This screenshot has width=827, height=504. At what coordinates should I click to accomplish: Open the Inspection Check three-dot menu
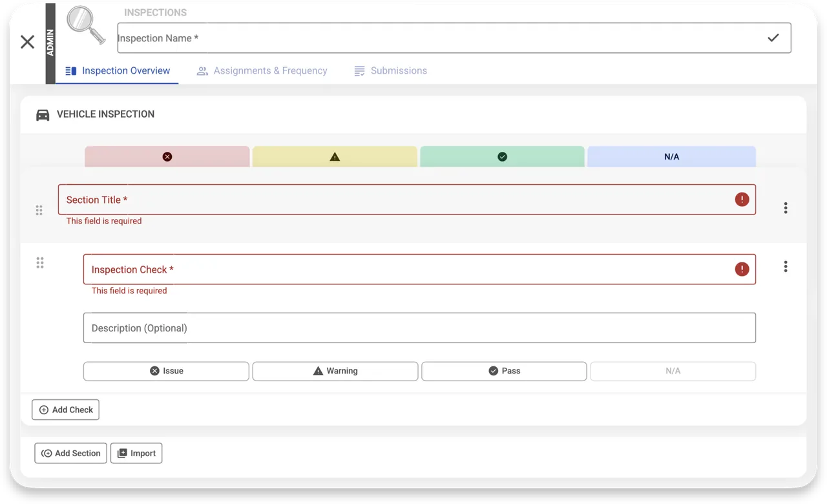click(786, 266)
